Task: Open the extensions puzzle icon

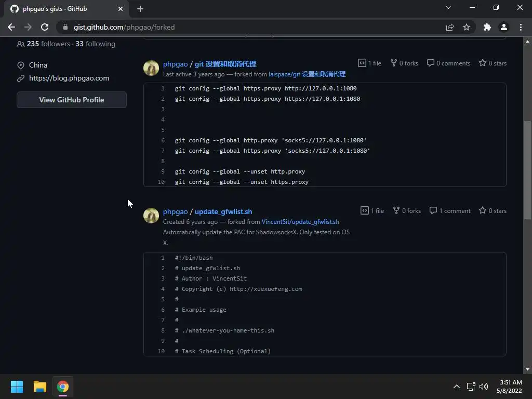Action: point(487,27)
